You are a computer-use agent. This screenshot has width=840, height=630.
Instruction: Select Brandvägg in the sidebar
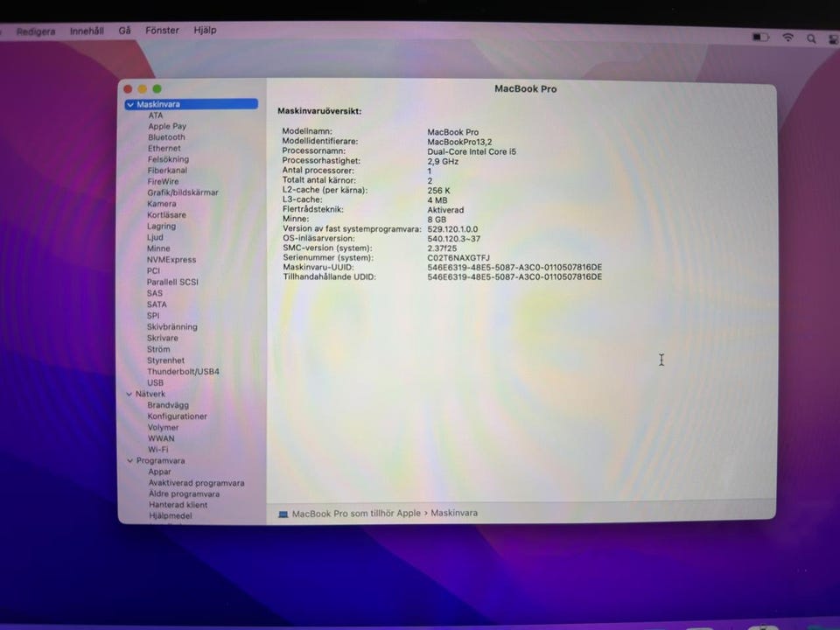(168, 405)
